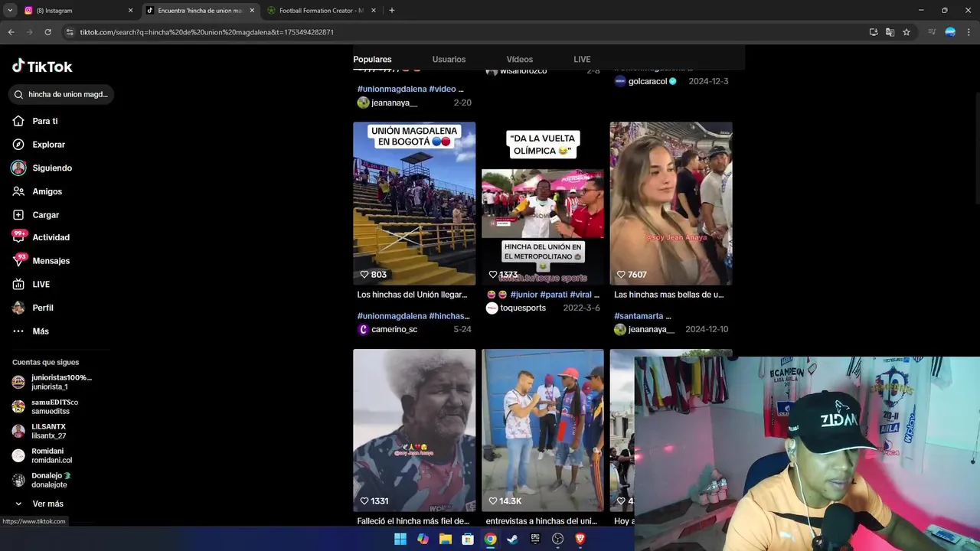Open junioristas100% followed account
Viewport: 980px width, 551px height.
pos(52,382)
